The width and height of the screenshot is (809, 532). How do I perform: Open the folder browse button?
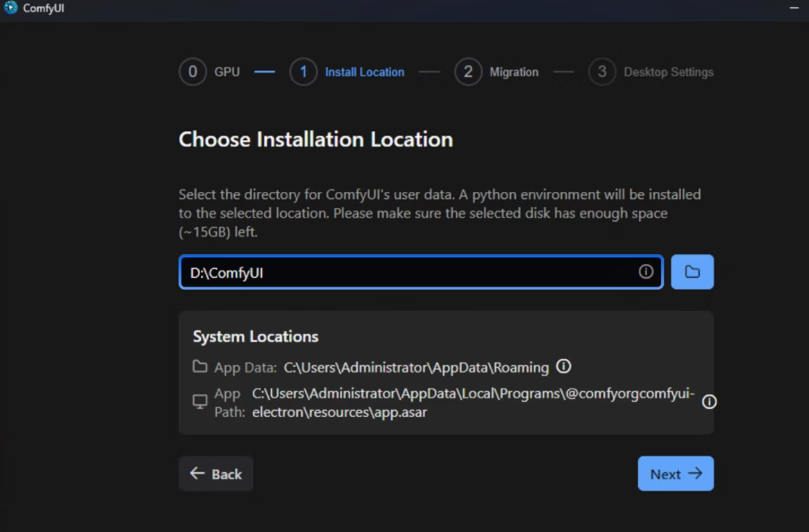692,271
